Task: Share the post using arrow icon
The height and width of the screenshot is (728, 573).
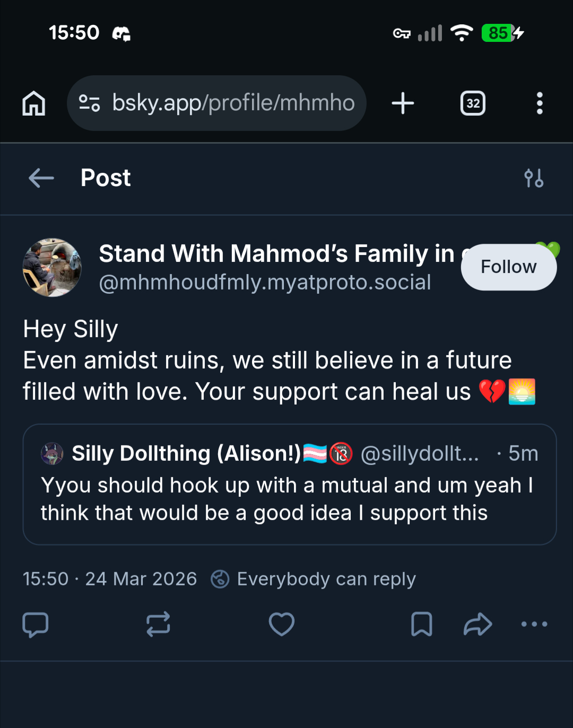Action: (x=478, y=624)
